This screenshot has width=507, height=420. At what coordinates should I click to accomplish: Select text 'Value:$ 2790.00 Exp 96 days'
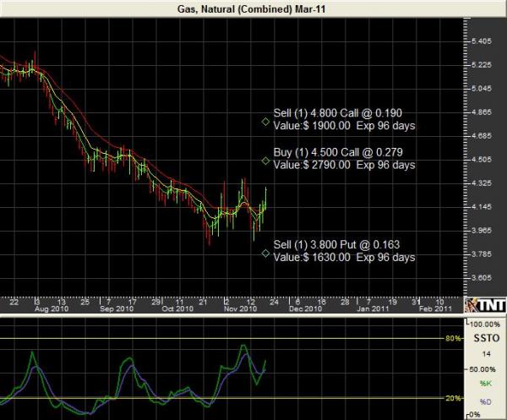coord(344,165)
